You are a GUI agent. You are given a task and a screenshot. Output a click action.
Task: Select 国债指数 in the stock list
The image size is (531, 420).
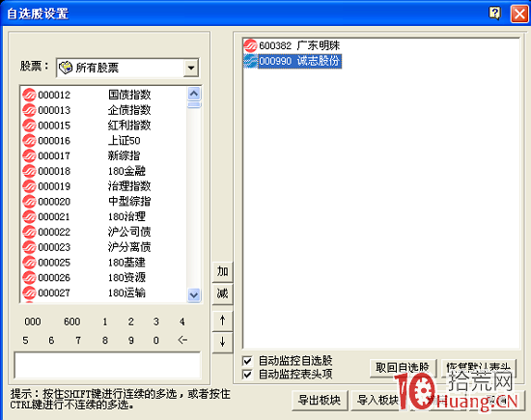[x=129, y=95]
